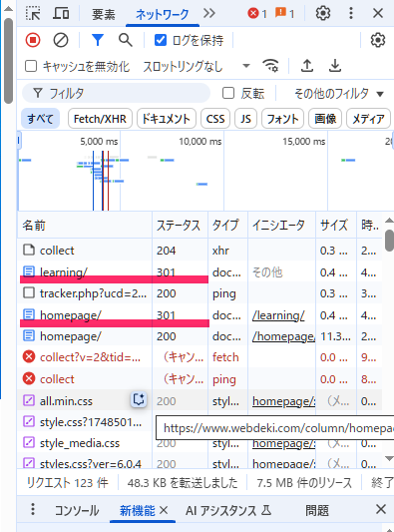Select the 画像 filter chip

pyautogui.click(x=325, y=119)
